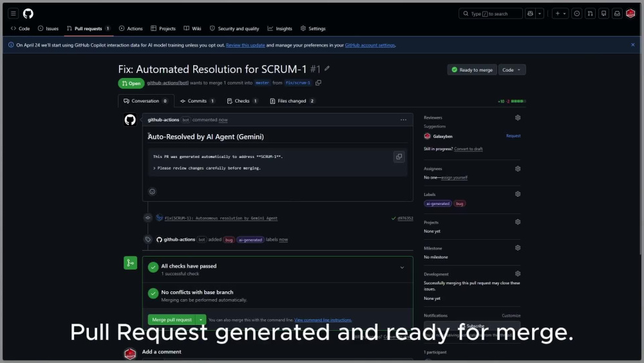Request review from Galaxyben
Image resolution: width=644 pixels, height=363 pixels.
[513, 135]
